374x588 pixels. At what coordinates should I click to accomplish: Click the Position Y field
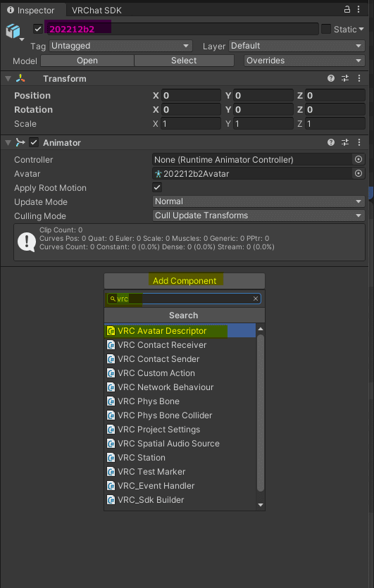[x=263, y=95]
